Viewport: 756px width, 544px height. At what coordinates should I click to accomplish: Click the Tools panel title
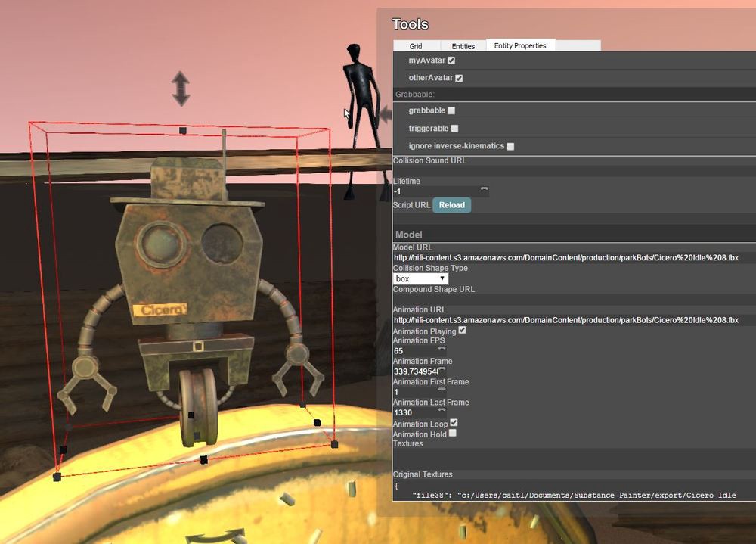411,24
